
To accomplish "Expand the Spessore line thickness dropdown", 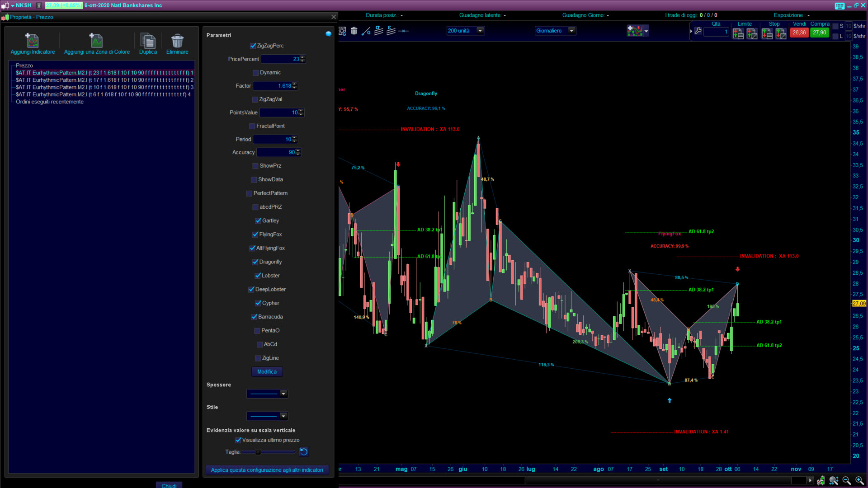I will click(x=283, y=394).
